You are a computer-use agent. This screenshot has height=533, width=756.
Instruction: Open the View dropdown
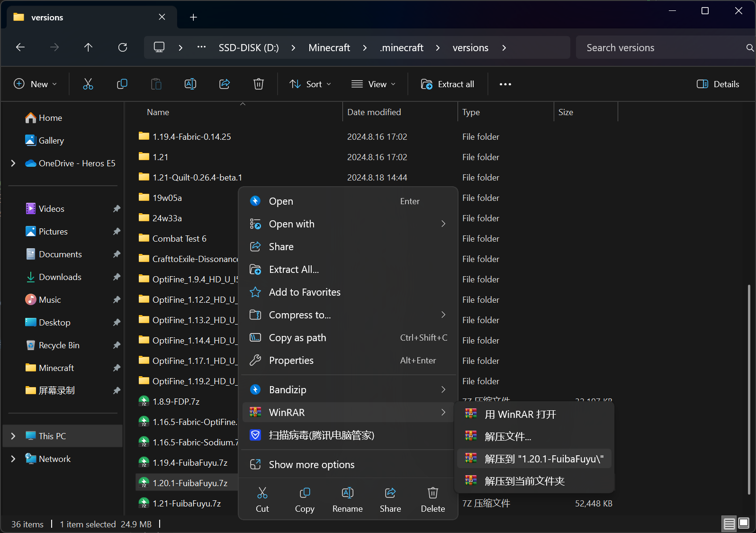[373, 84]
